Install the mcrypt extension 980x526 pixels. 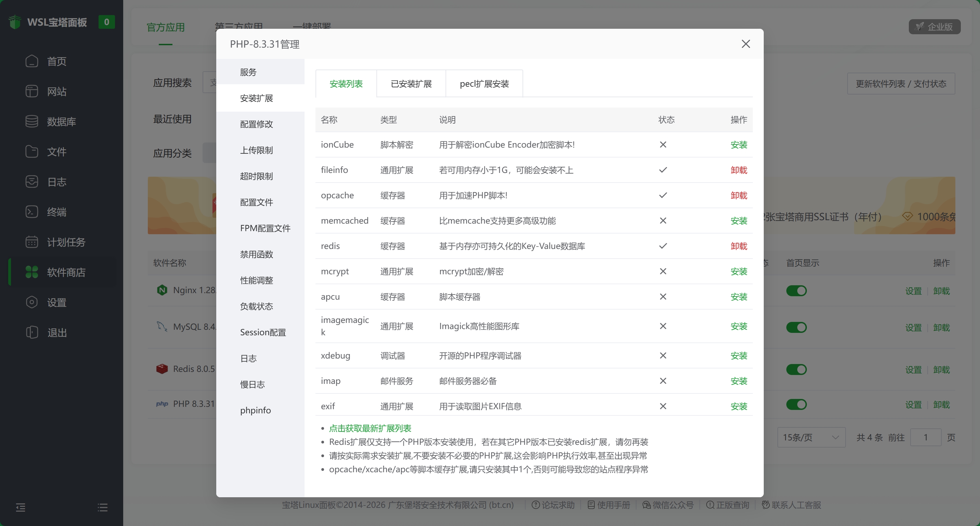coord(739,271)
